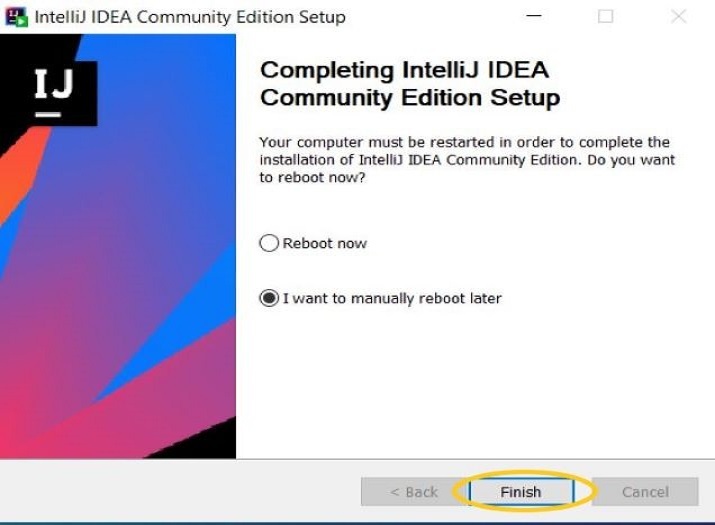The image size is (715, 525).
Task: Go Back to the previous setup step
Action: coord(413,492)
